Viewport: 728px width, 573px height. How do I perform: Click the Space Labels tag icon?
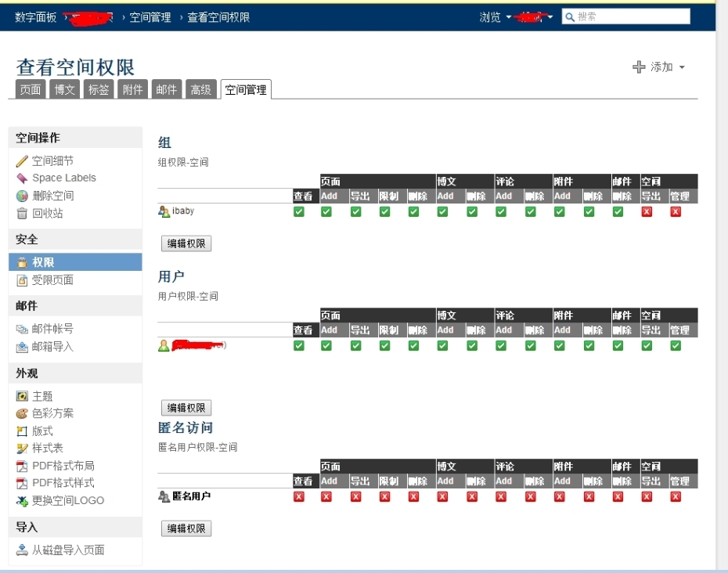pos(22,178)
